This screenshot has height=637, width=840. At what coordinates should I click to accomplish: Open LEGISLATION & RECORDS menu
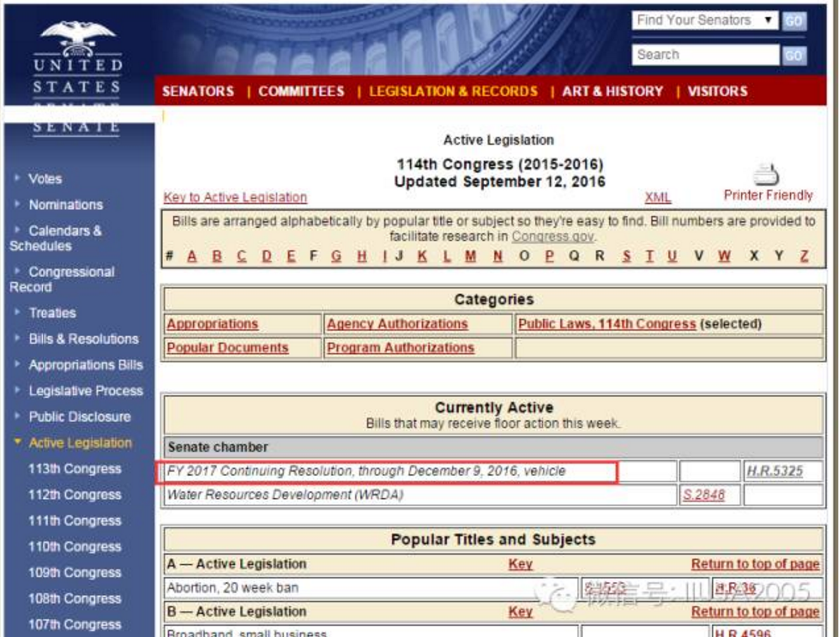[453, 91]
